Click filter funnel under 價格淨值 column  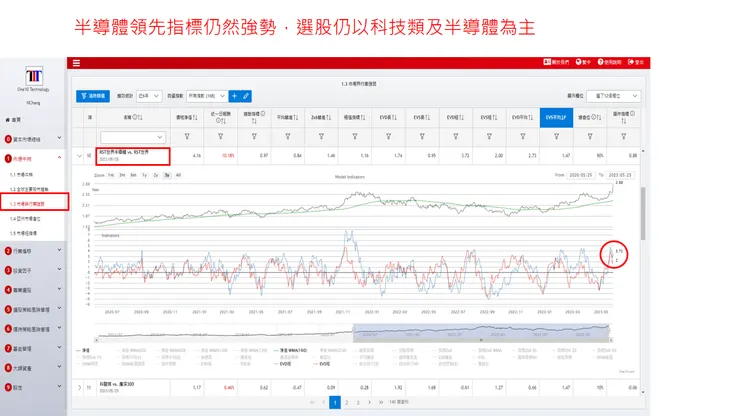pos(187,136)
